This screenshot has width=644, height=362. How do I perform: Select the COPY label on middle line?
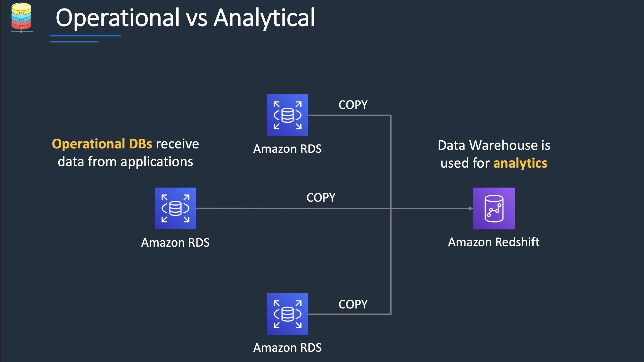321,198
